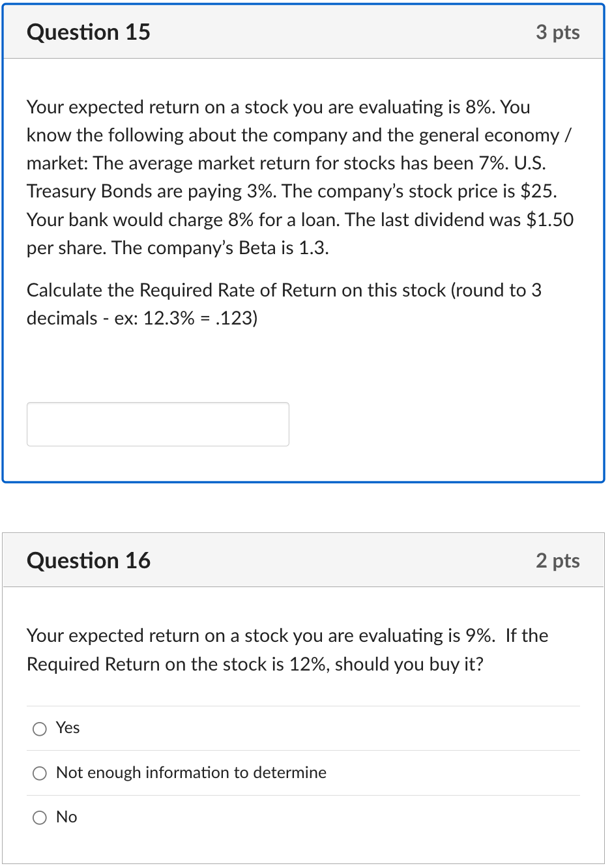The height and width of the screenshot is (868, 612).
Task: Click the Question 16 prompt about buying stock
Action: 287,650
